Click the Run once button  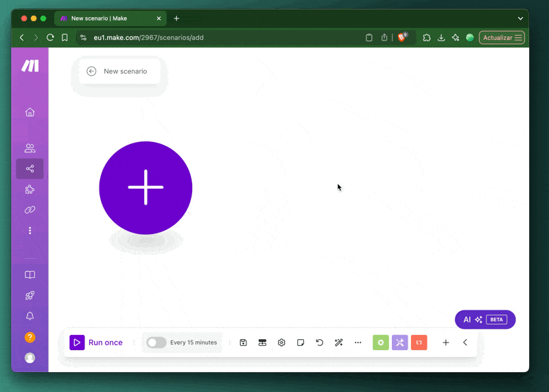97,343
